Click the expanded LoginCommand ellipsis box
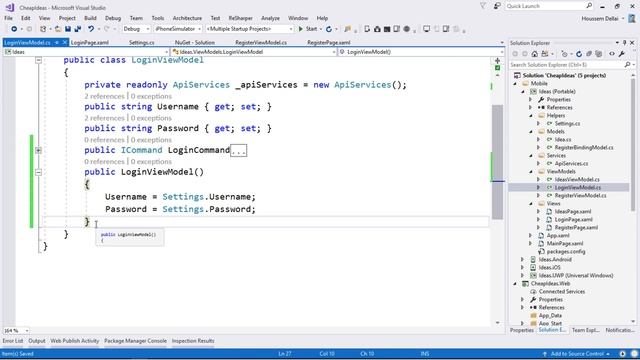The width and height of the screenshot is (640, 360). (x=238, y=151)
